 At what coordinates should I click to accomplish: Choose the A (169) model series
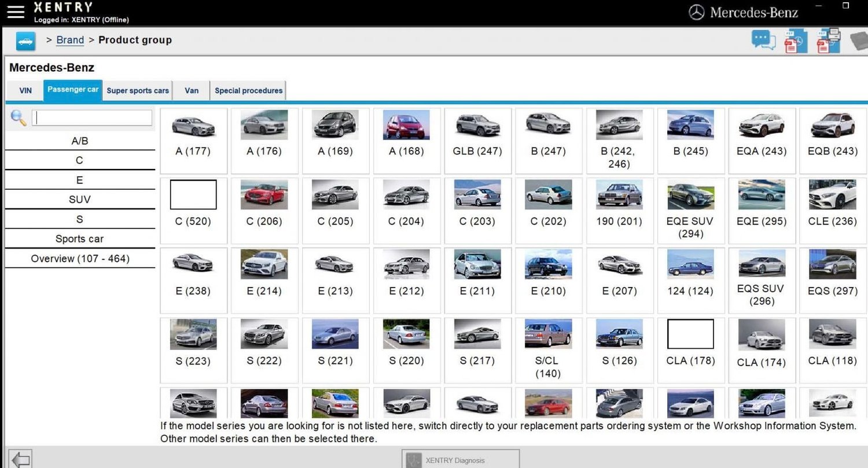tap(335, 141)
